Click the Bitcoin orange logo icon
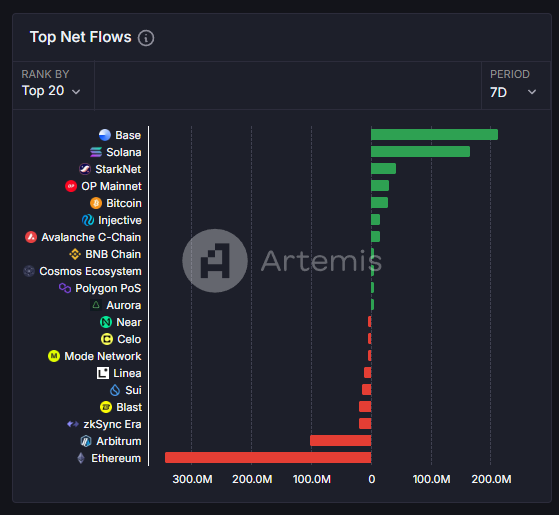Image resolution: width=559 pixels, height=515 pixels. pyautogui.click(x=96, y=203)
